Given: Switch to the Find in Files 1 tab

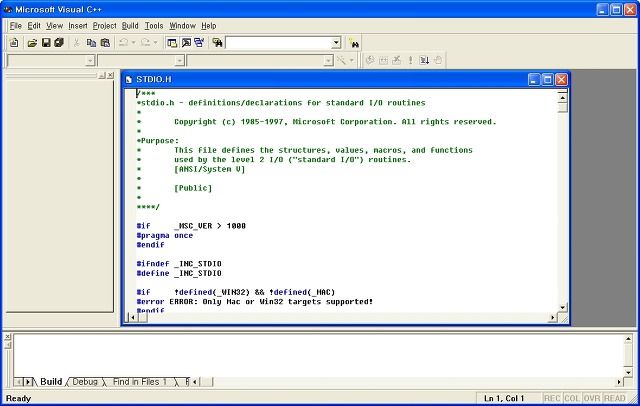Looking at the screenshot, I should [140, 382].
